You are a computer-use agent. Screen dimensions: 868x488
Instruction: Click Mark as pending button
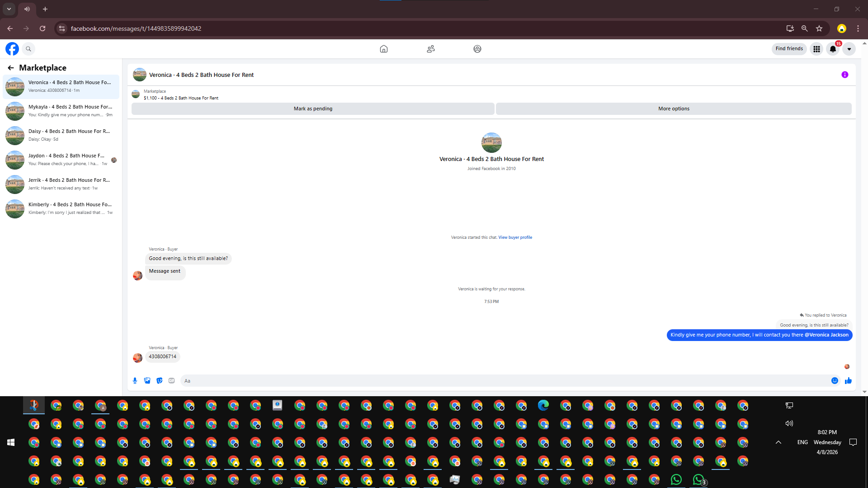313,109
